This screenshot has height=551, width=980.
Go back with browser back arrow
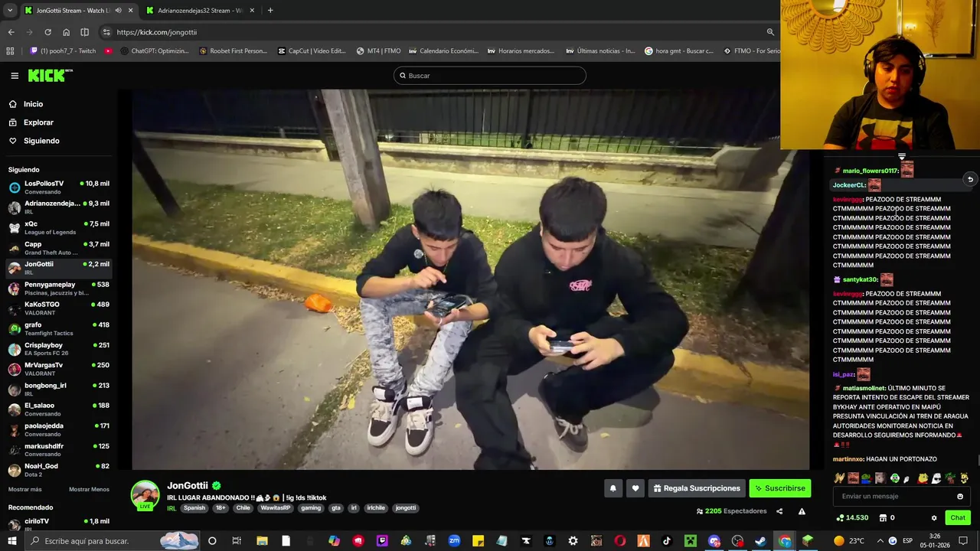[11, 32]
